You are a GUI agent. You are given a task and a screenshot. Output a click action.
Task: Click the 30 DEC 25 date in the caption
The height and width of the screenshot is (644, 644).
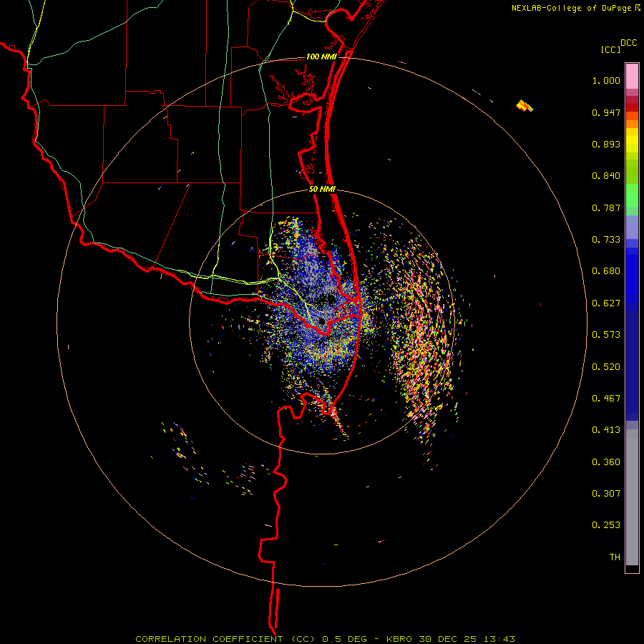click(448, 639)
